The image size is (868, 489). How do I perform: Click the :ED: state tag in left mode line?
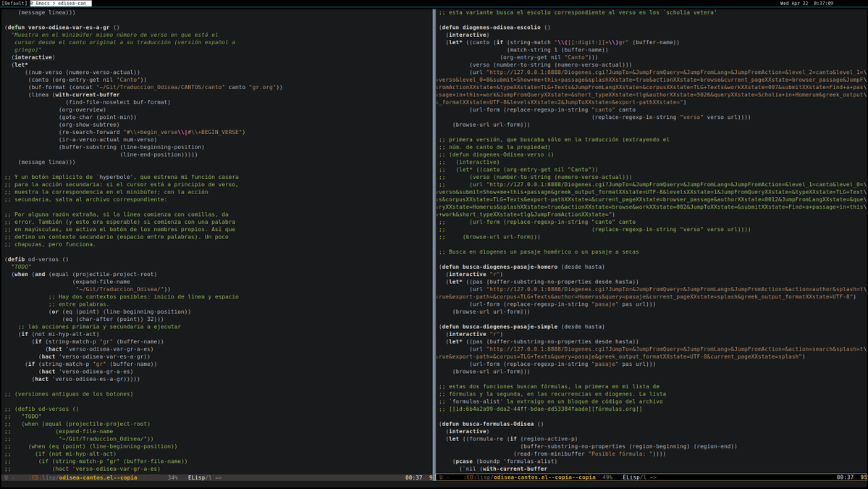[36, 477]
